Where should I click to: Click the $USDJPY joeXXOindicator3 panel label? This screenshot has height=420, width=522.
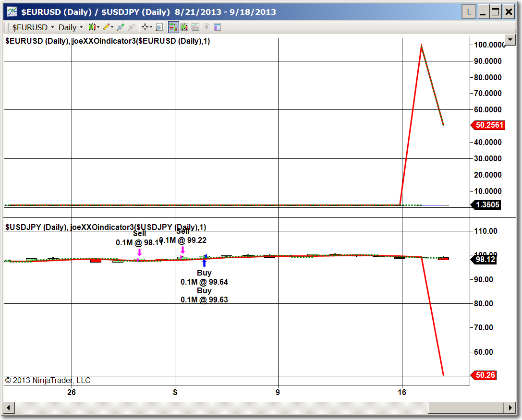[106, 228]
